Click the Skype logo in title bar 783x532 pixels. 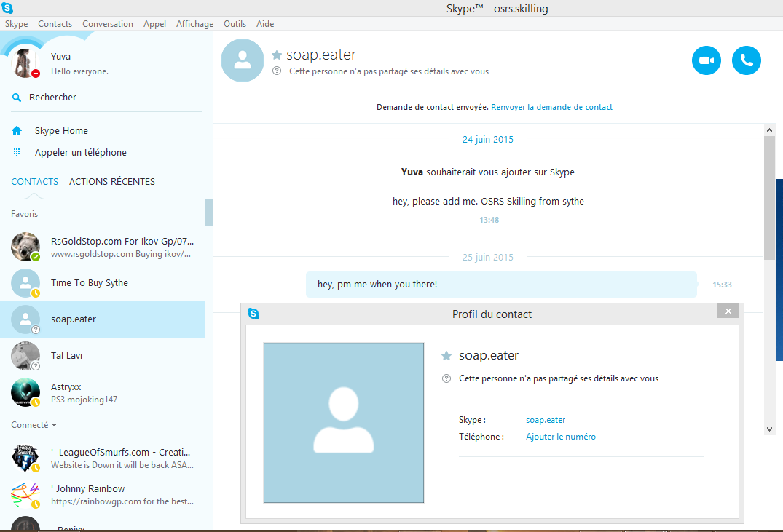click(7, 8)
